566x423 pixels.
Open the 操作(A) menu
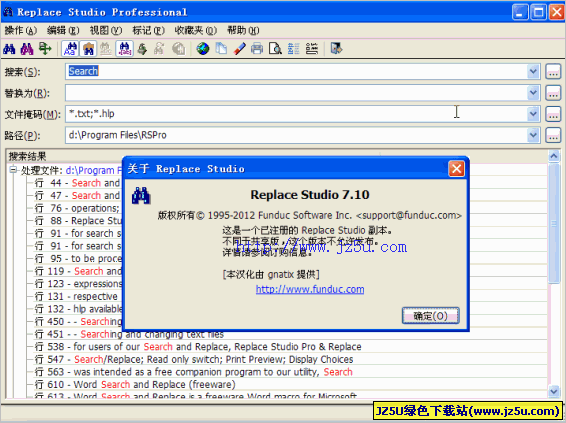(21, 31)
